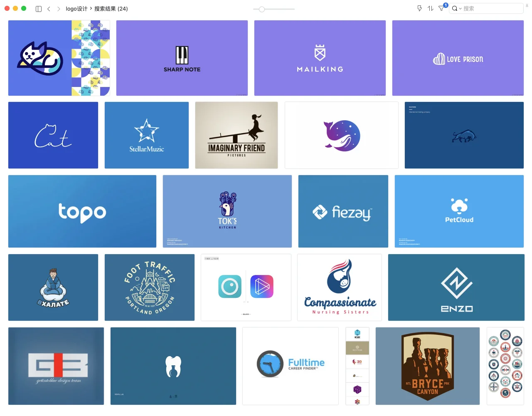The width and height of the screenshot is (532, 416).
Task: Select the topo logo thumbnail
Action: [x=82, y=211]
